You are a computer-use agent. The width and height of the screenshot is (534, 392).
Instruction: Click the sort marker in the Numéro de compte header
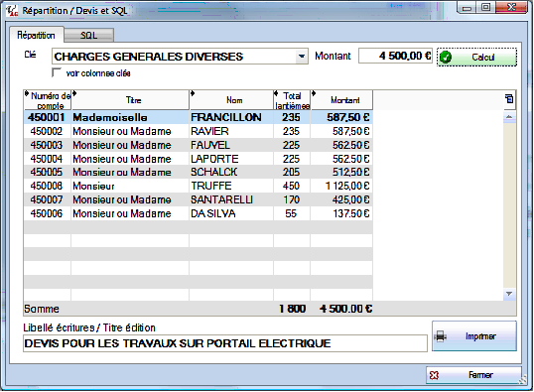coord(27,93)
